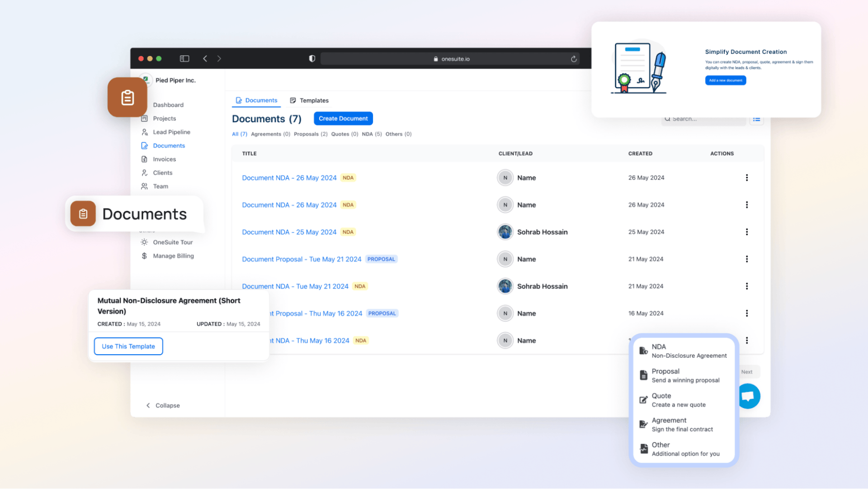This screenshot has height=489, width=868.
Task: Click the page reload icon
Action: click(x=574, y=59)
